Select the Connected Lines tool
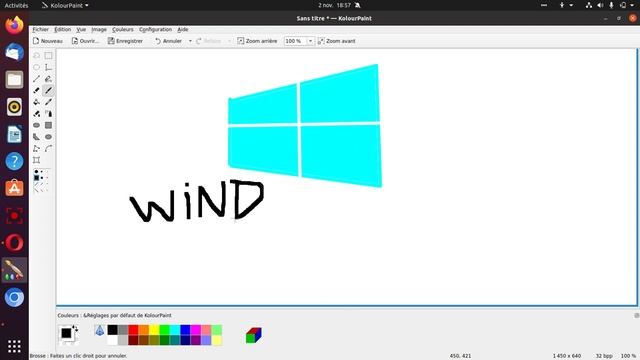The image size is (640, 360). point(36,149)
